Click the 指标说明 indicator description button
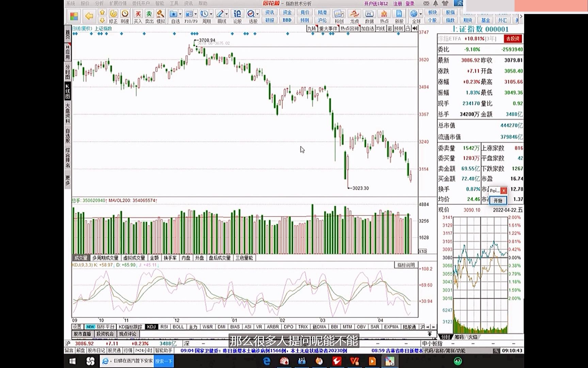Screen dimensions: 588x368 pos(406,265)
